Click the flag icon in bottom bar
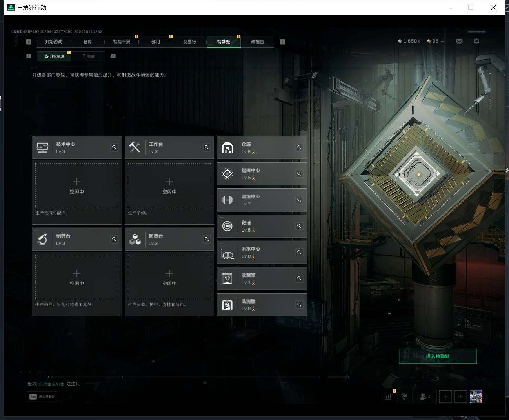Screen dimensions: 509x420 pos(404,396)
